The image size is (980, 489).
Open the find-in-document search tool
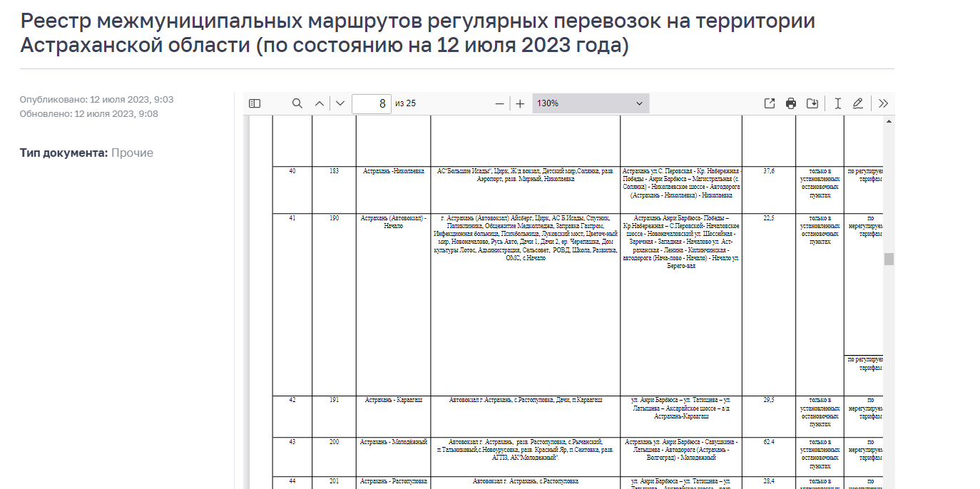(x=297, y=103)
